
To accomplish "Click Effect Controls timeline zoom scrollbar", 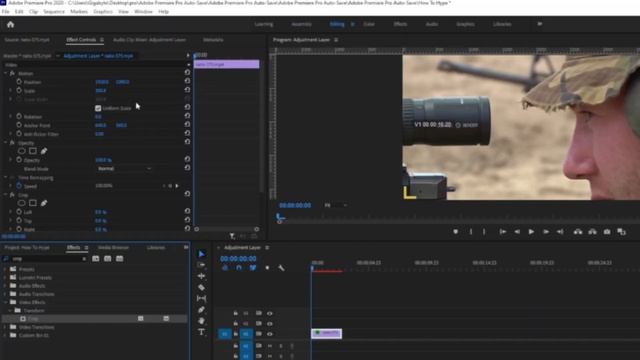I will coord(227,229).
